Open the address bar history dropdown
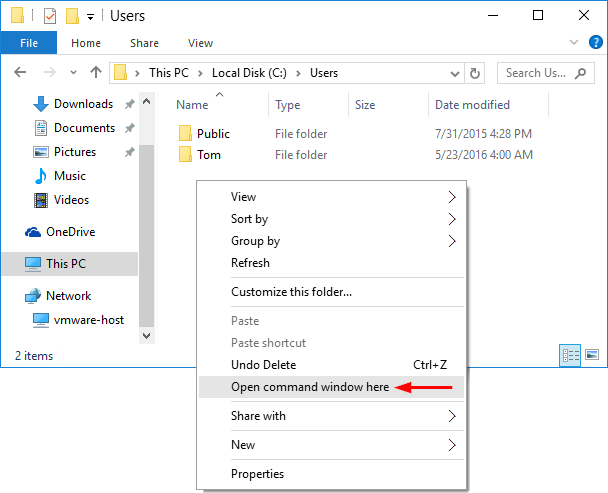Viewport: 608px width, 493px height. point(455,73)
